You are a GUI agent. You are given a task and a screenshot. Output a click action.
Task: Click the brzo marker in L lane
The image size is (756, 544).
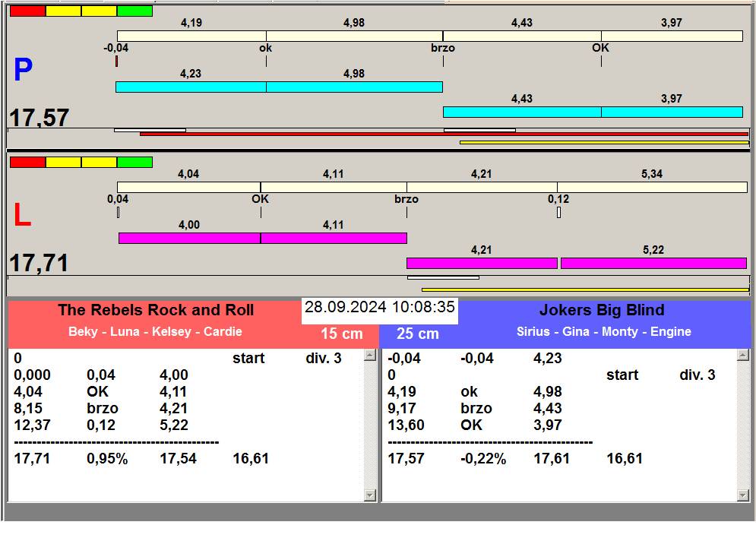pyautogui.click(x=406, y=199)
